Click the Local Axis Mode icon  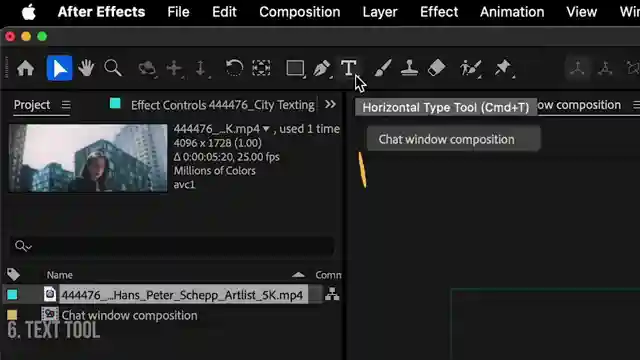pyautogui.click(x=578, y=68)
